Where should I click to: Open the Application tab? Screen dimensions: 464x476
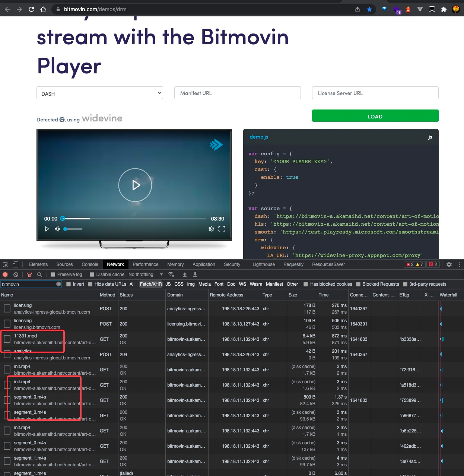[204, 264]
